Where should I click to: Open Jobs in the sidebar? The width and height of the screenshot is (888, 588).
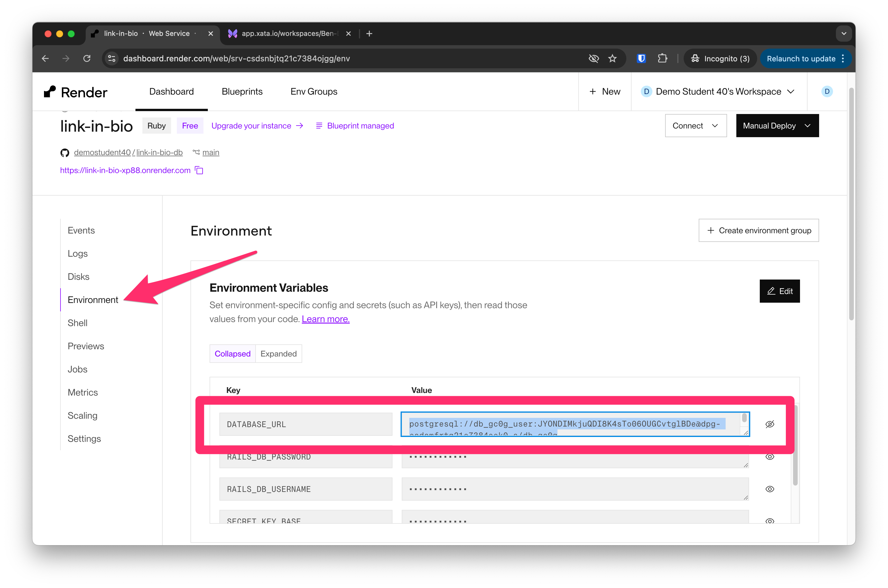click(x=77, y=369)
